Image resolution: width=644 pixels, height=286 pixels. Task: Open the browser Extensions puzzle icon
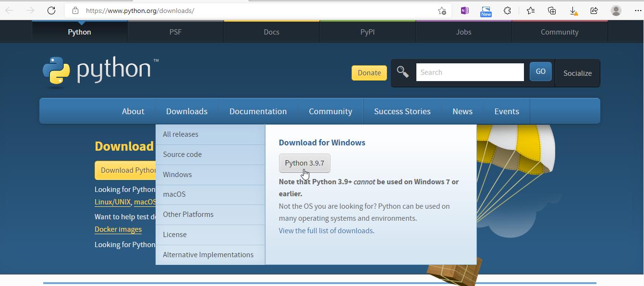[x=507, y=11]
